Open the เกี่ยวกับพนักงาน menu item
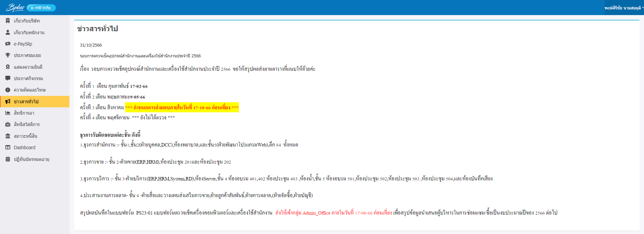Image resolution: width=644 pixels, height=234 pixels. (x=35, y=32)
